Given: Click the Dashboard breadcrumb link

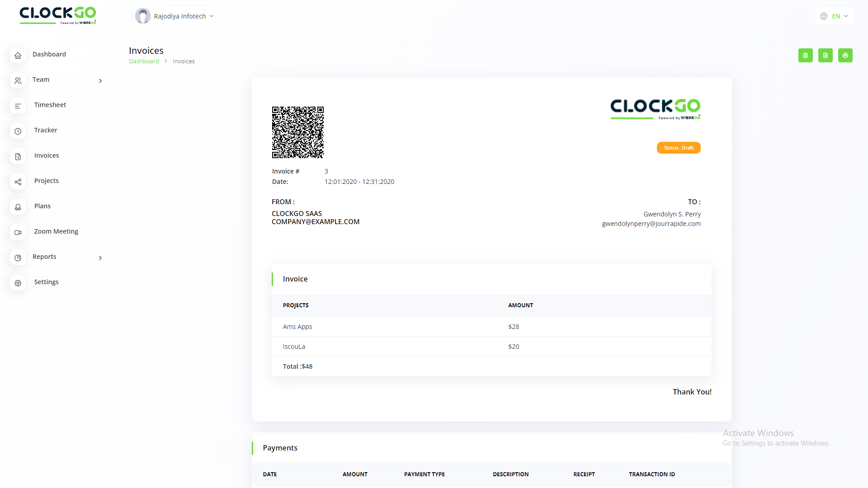Looking at the screenshot, I should click(144, 61).
